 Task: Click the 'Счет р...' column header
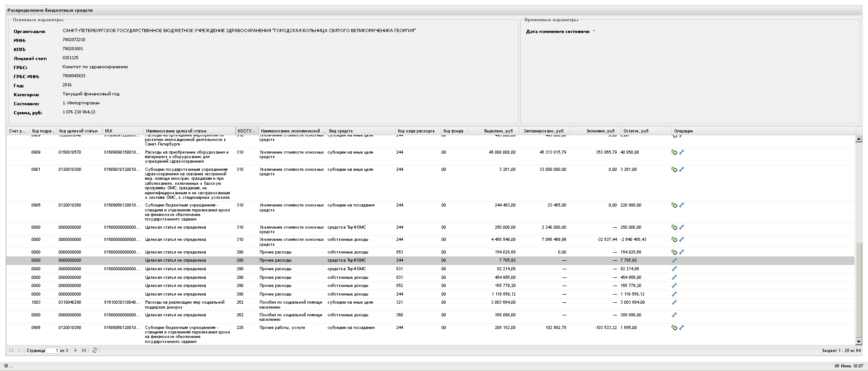(x=18, y=131)
